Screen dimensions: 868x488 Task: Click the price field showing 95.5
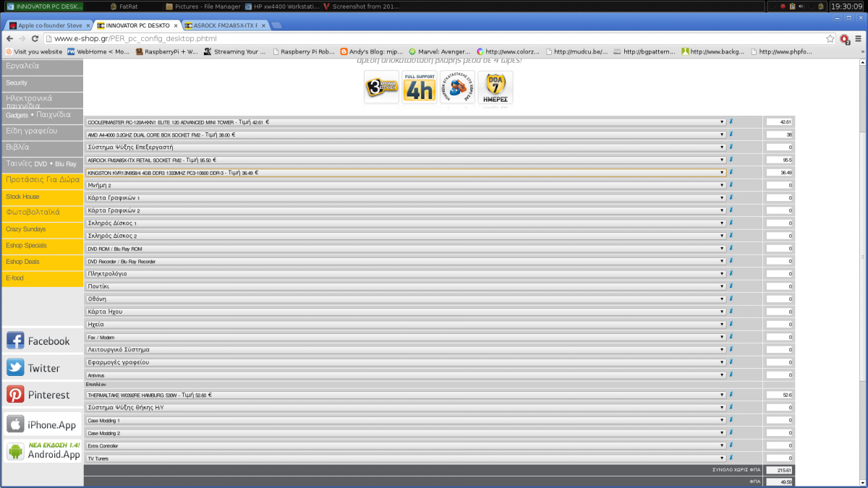click(x=780, y=160)
